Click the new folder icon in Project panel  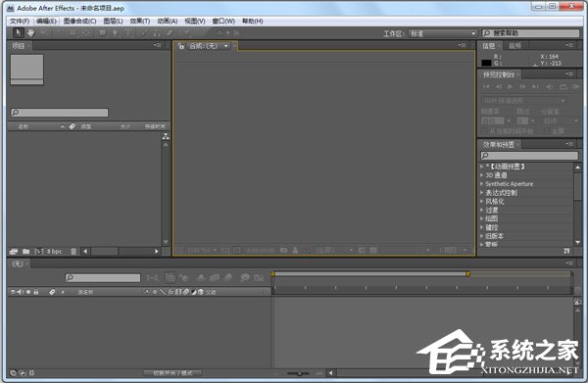coord(25,251)
